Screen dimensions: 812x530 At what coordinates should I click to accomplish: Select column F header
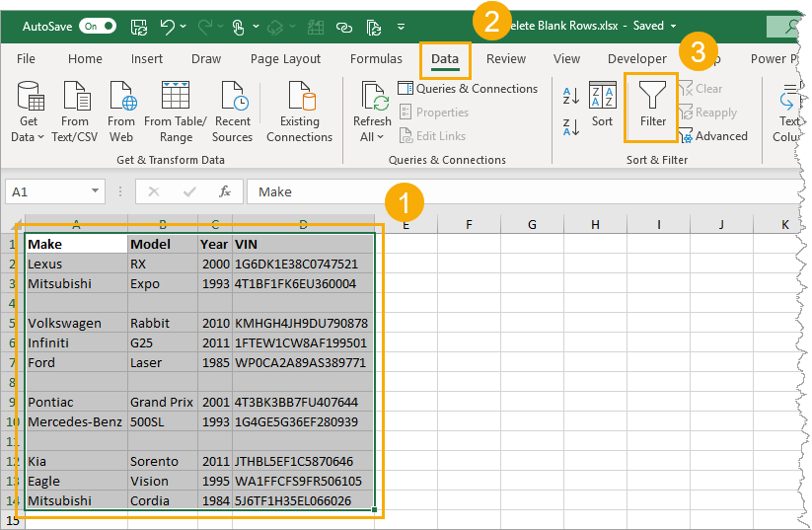(470, 224)
